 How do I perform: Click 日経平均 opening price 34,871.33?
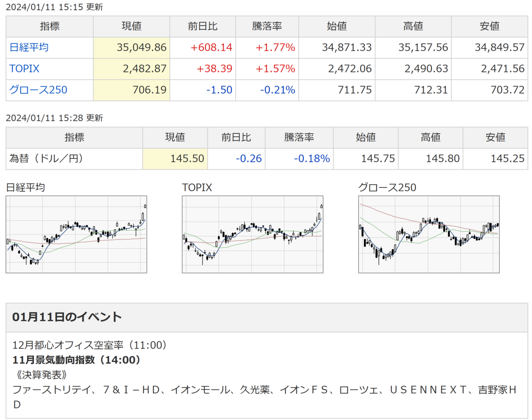pyautogui.click(x=347, y=47)
